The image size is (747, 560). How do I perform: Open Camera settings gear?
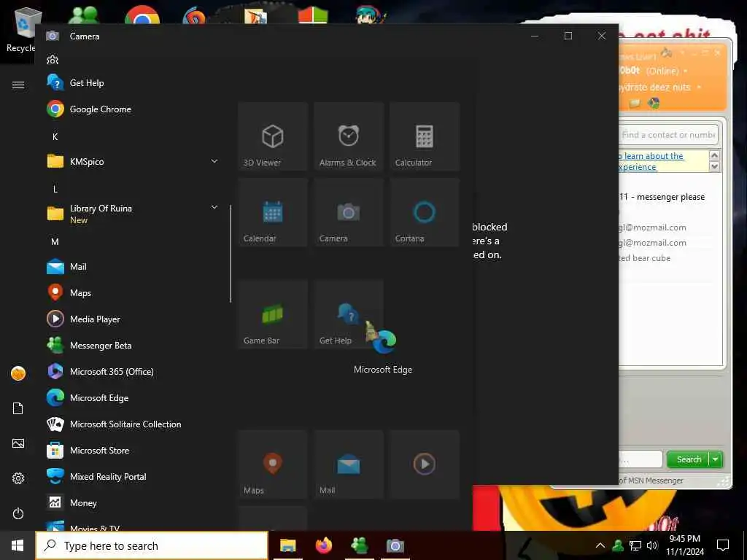[53, 60]
